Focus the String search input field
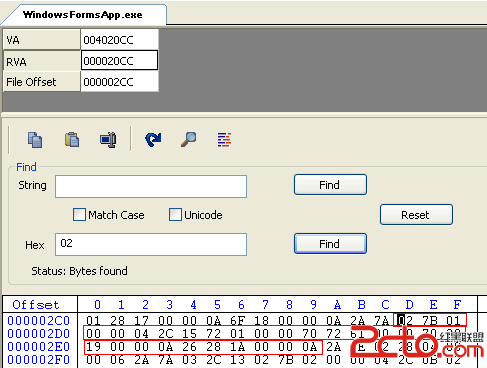The image size is (487, 368). pos(151,186)
